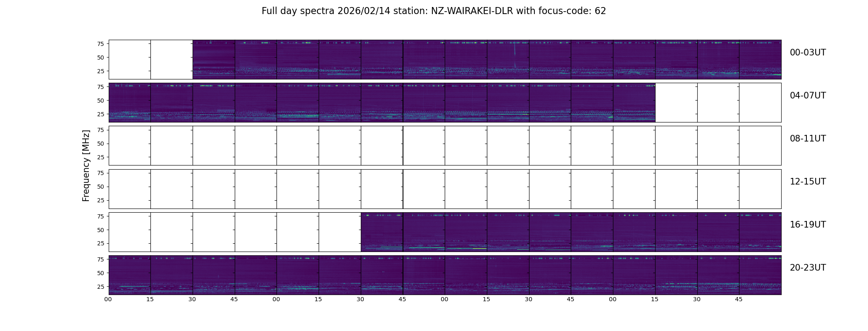Viewport: 868px width, 331px height.
Task: Click the 50 MHz tick of 20-23UT row
Action: pos(100,273)
